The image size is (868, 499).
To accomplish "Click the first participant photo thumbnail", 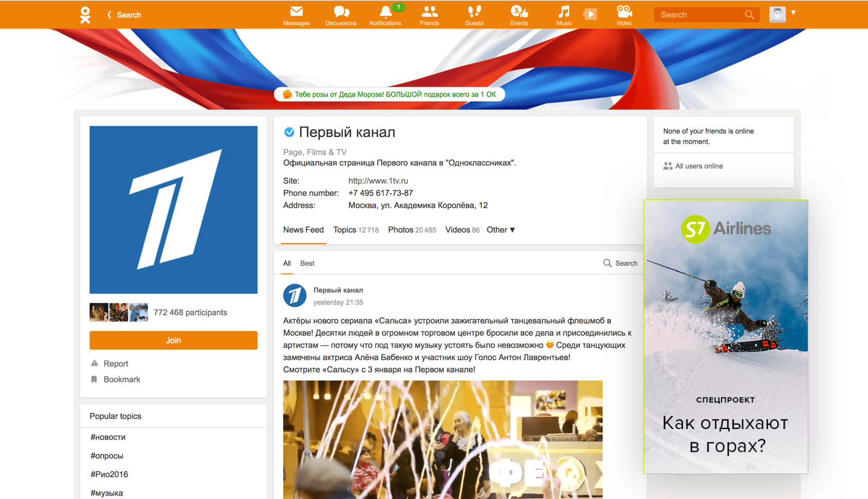I will (99, 312).
